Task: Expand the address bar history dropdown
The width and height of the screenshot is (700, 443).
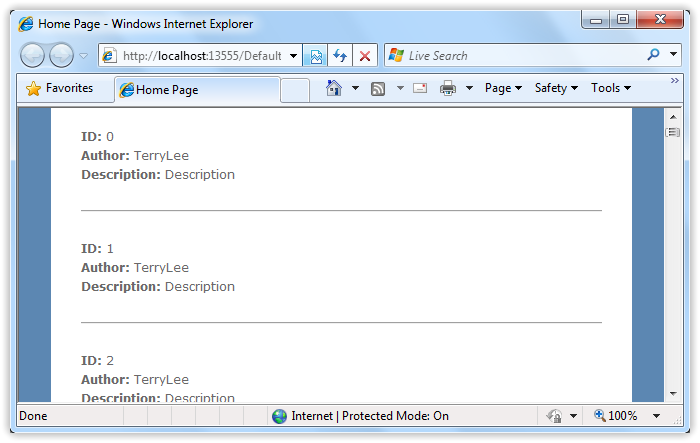Action: (293, 56)
